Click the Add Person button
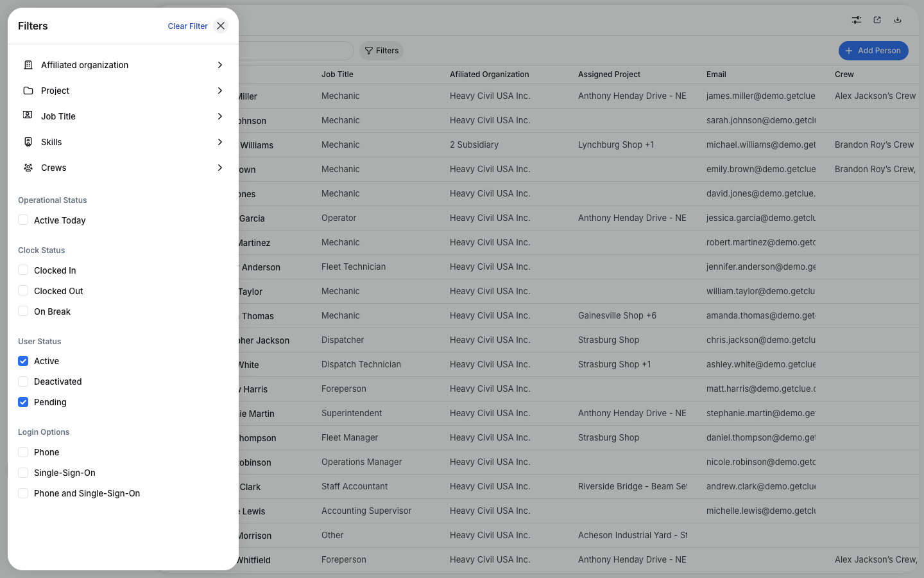 (x=873, y=51)
